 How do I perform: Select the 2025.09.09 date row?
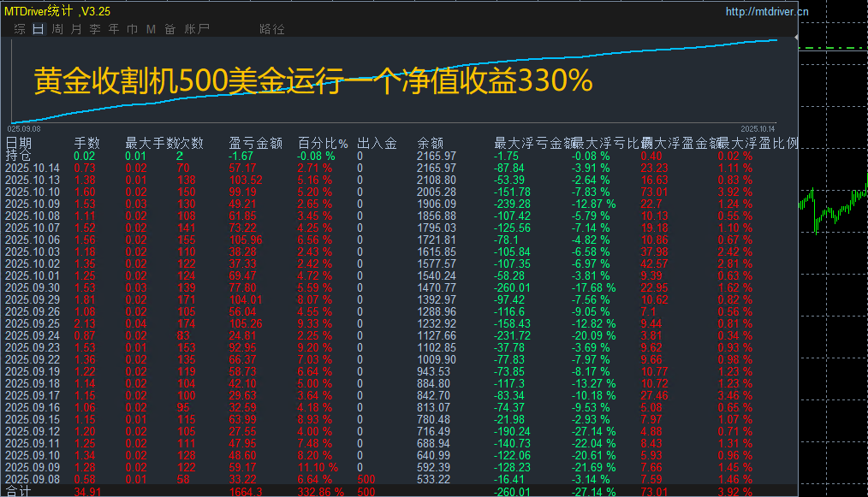coord(33,467)
